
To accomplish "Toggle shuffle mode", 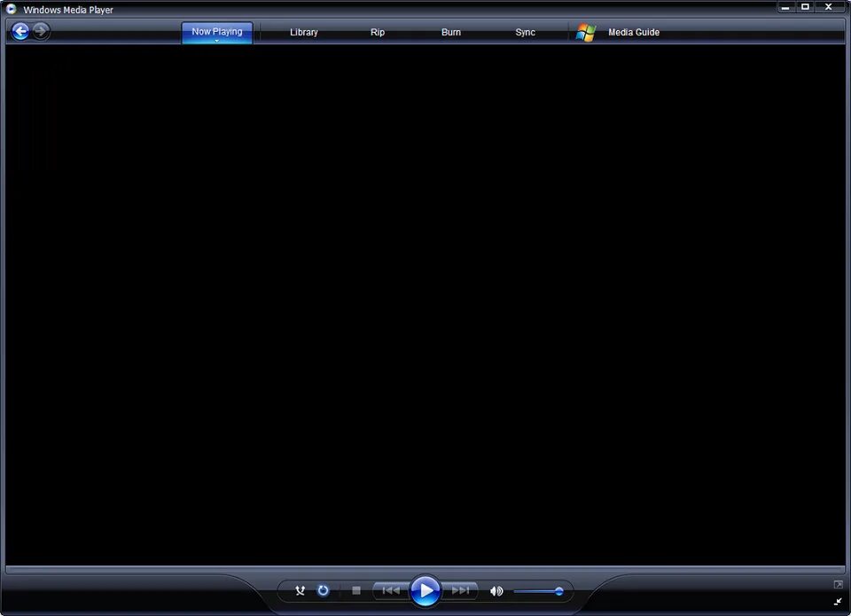I will [x=301, y=590].
